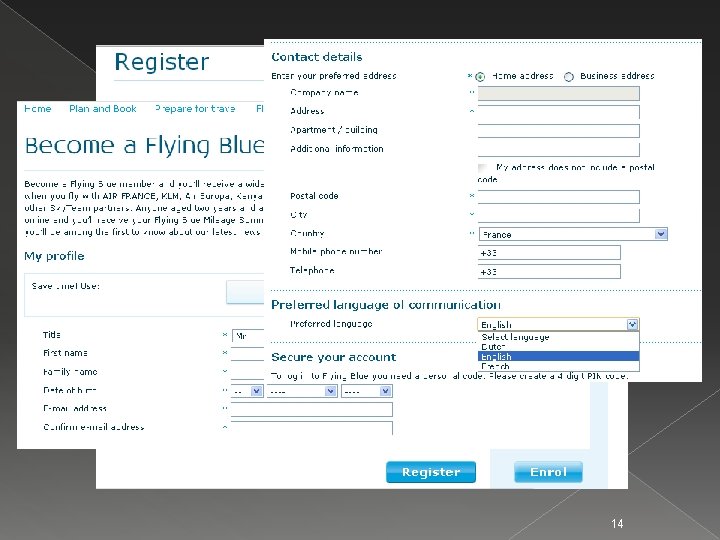720x540 pixels.
Task: Choose English in the language list
Action: [x=558, y=356]
